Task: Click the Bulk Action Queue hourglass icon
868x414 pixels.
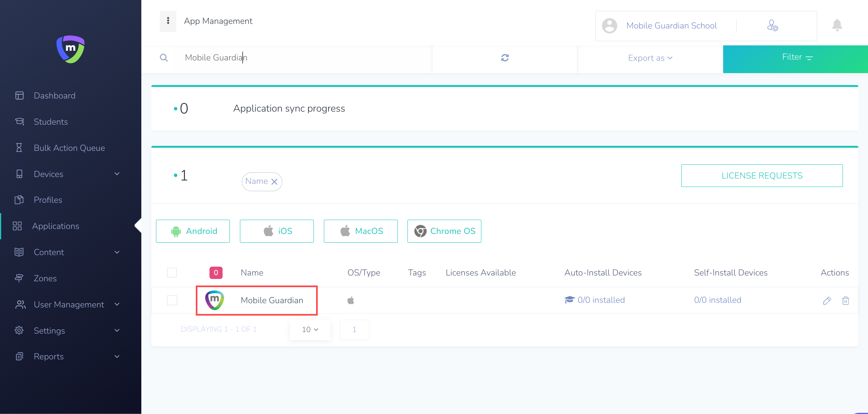Action: coord(19,148)
